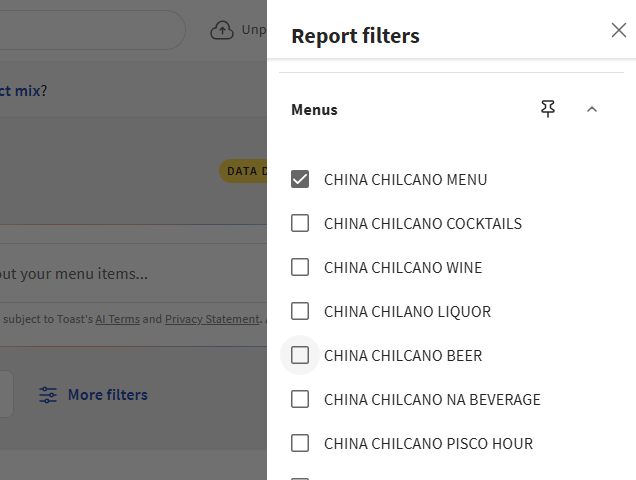Check CHINA CHILCANO BEER checkbox
The height and width of the screenshot is (480, 636).
pyautogui.click(x=300, y=355)
